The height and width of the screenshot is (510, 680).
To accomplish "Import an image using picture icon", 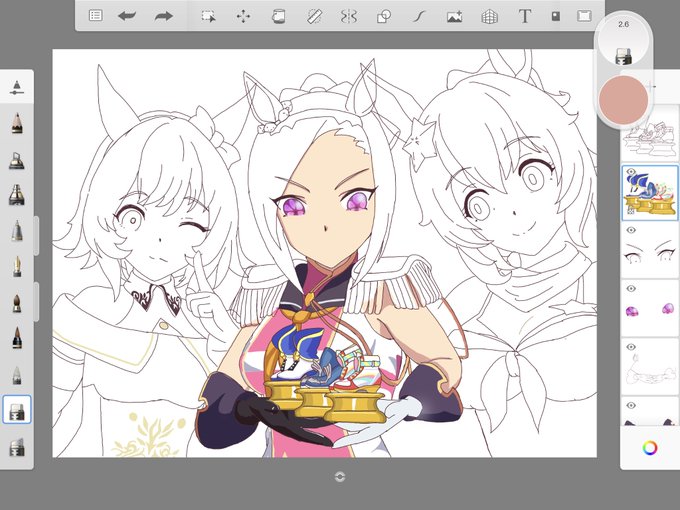I will tap(454, 16).
